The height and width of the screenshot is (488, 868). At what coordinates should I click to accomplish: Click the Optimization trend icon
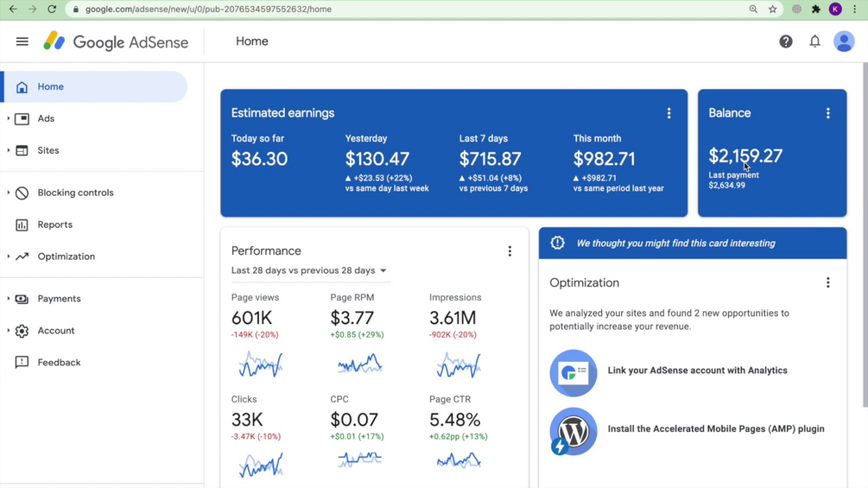click(x=22, y=257)
